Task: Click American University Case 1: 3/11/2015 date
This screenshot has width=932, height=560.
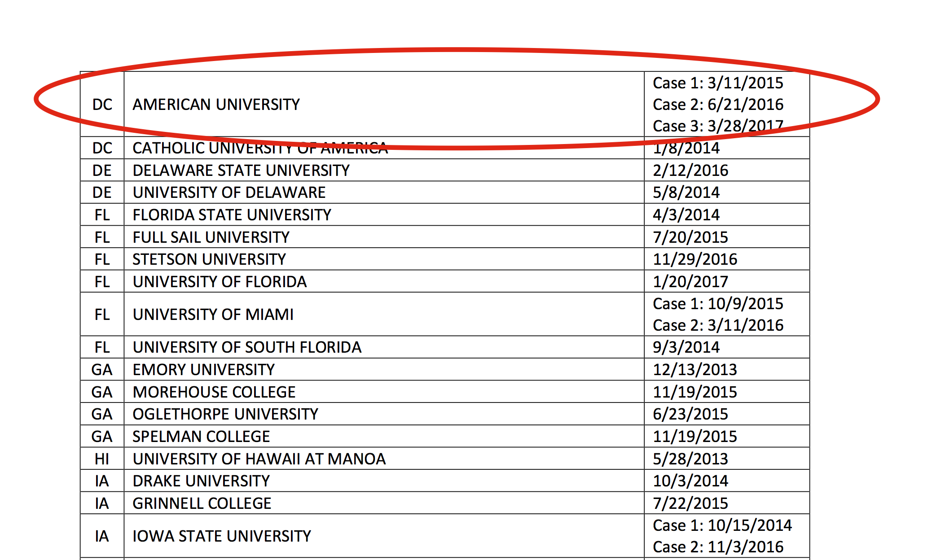Action: click(x=717, y=83)
